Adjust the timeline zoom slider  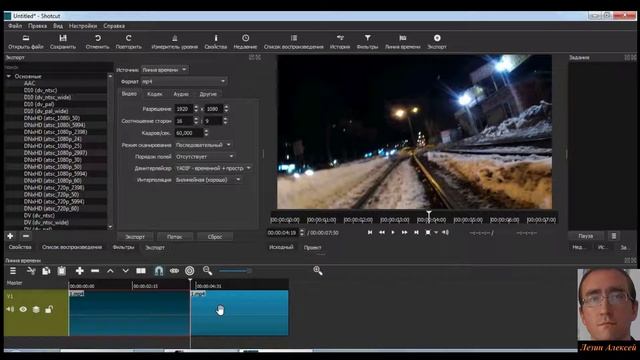[x=235, y=271]
